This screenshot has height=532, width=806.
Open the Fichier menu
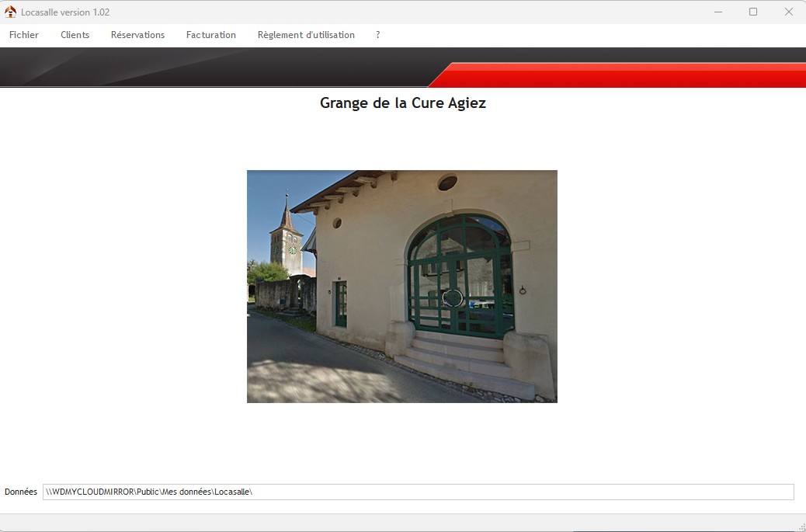pos(24,35)
